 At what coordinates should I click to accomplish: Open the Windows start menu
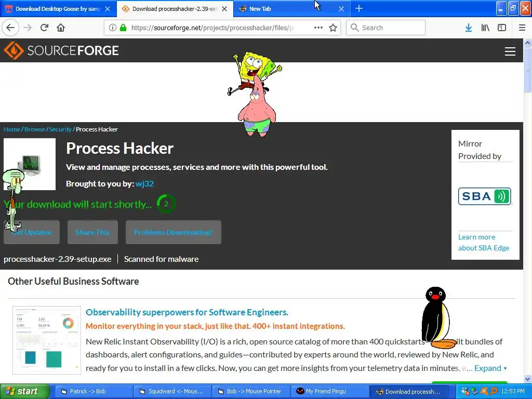pyautogui.click(x=24, y=391)
